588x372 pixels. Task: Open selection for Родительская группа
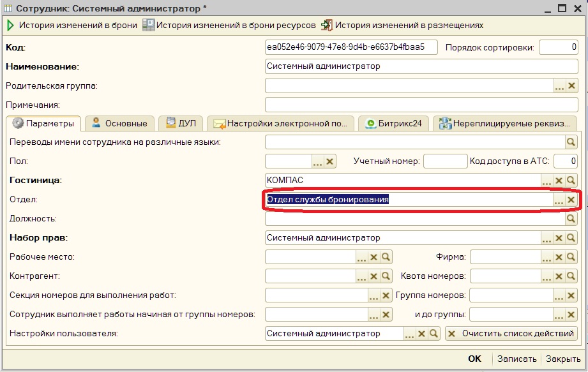click(559, 86)
